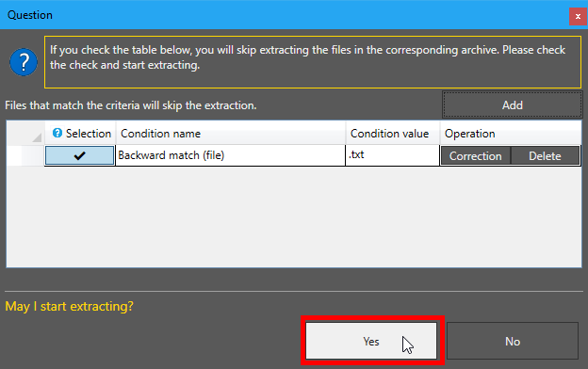Click the Selection column header
The width and height of the screenshot is (588, 369).
pos(80,133)
